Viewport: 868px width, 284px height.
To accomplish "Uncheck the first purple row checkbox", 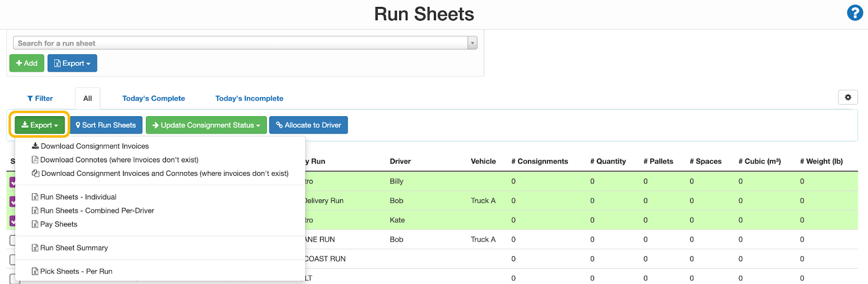I will click(x=12, y=182).
